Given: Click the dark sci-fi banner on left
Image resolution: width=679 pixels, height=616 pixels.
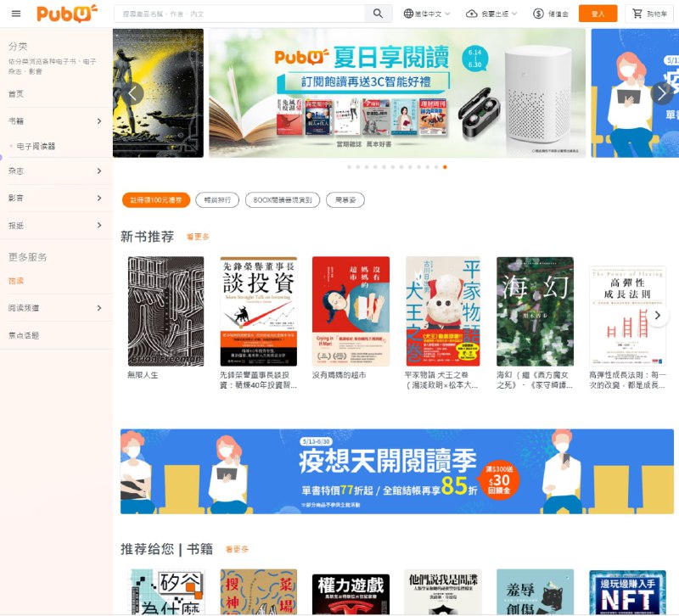Looking at the screenshot, I should pos(158,92).
